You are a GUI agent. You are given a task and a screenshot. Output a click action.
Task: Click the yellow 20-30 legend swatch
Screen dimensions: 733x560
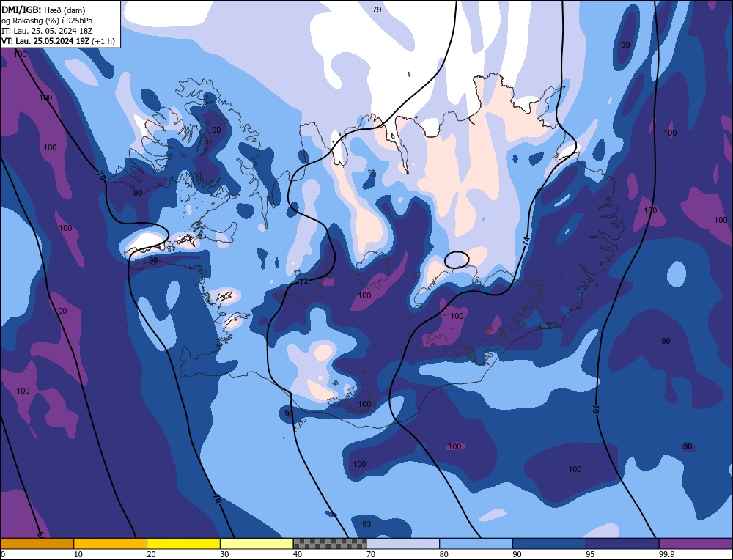point(183,543)
